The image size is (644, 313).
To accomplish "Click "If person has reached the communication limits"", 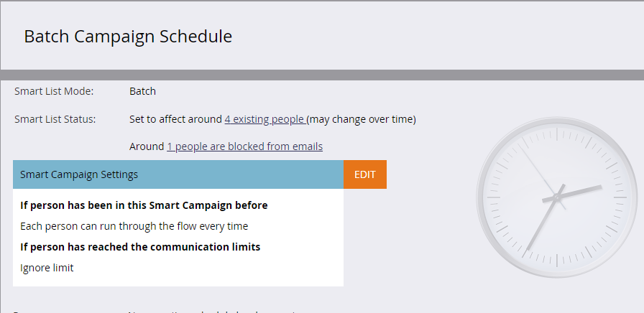I will coord(140,247).
